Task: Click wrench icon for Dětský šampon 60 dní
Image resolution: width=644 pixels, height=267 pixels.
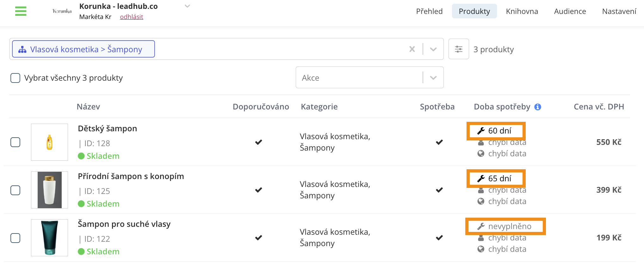Action: click(481, 131)
